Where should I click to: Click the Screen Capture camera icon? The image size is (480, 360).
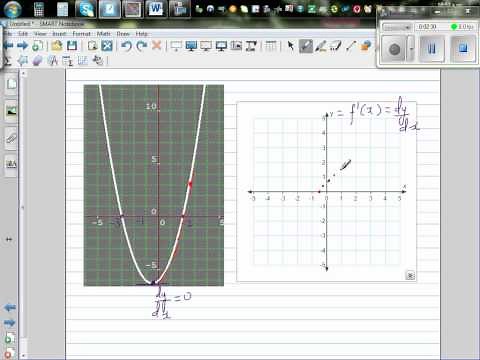[x=236, y=46]
